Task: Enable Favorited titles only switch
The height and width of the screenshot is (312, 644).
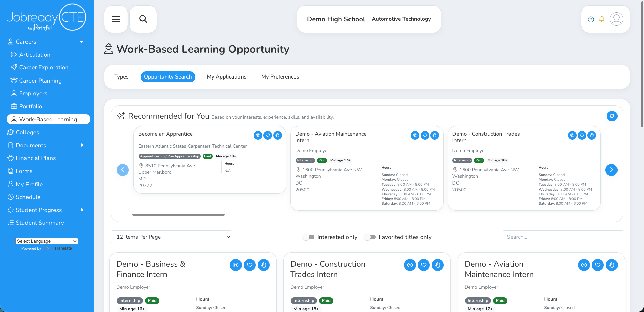Action: point(370,237)
